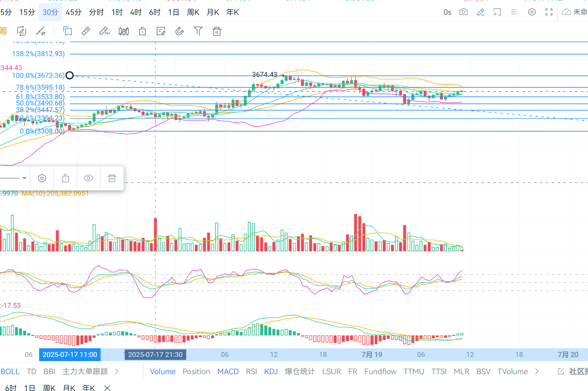Select the ruler measuring tool

86,31
